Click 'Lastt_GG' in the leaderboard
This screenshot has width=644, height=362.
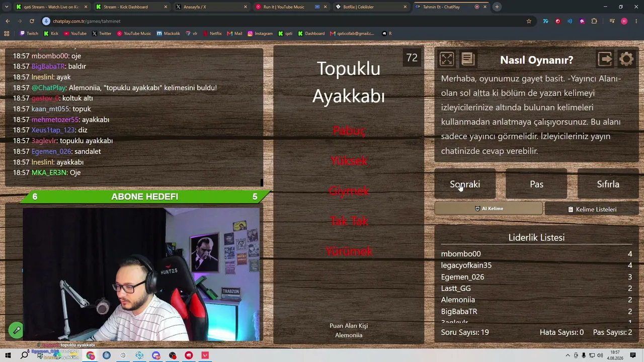(x=456, y=289)
